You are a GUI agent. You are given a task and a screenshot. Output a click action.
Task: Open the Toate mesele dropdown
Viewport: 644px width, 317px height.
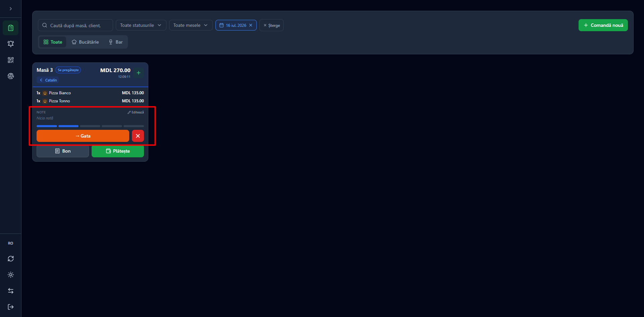191,25
